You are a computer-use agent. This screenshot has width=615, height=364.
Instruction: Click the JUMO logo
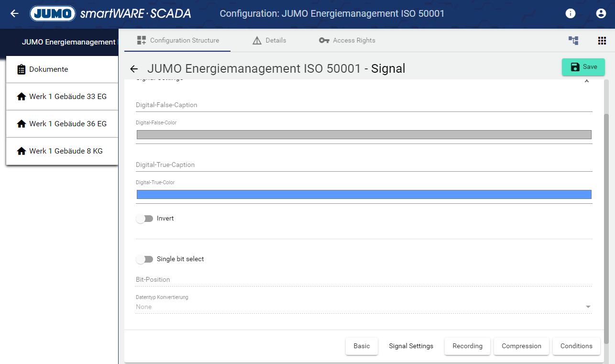[x=53, y=13]
